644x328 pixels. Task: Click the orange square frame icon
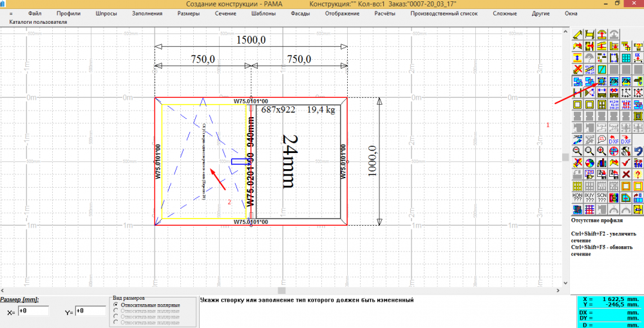coord(626,186)
